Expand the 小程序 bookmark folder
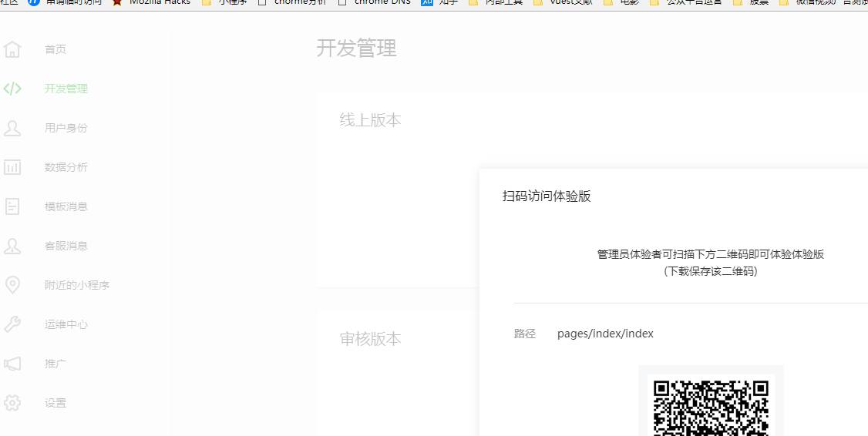Image resolution: width=868 pixels, height=436 pixels. pyautogui.click(x=231, y=2)
